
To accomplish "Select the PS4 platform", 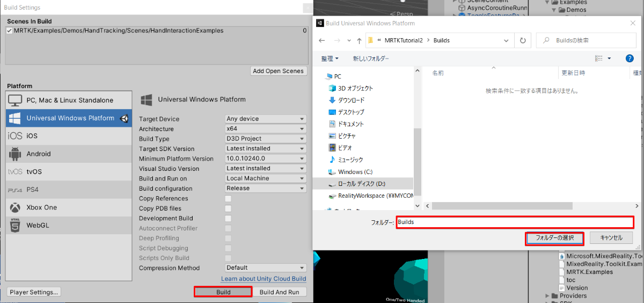I will coord(69,190).
